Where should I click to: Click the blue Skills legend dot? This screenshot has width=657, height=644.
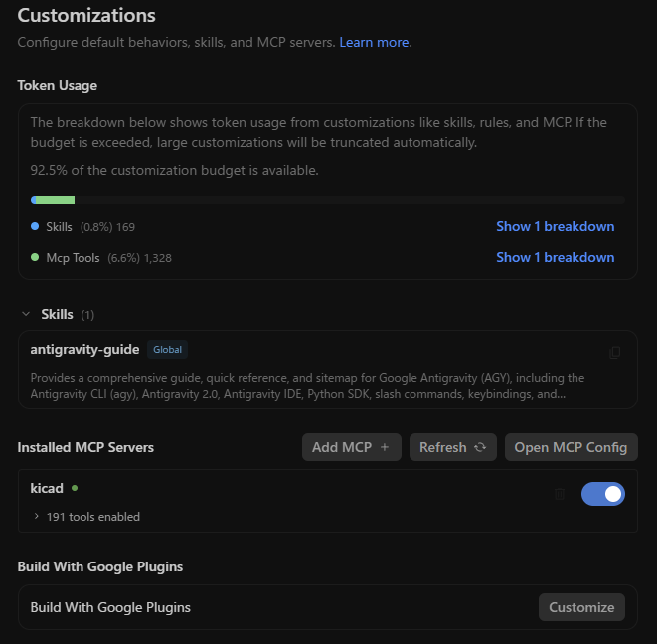(x=35, y=226)
